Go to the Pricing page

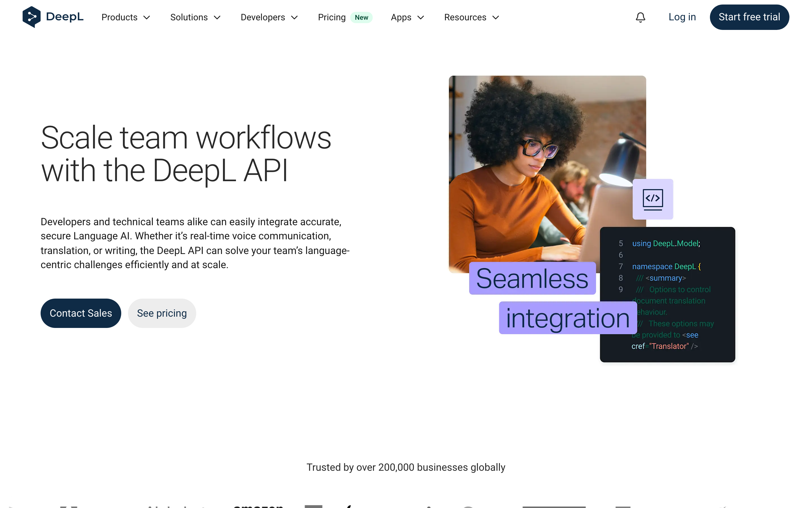332,17
